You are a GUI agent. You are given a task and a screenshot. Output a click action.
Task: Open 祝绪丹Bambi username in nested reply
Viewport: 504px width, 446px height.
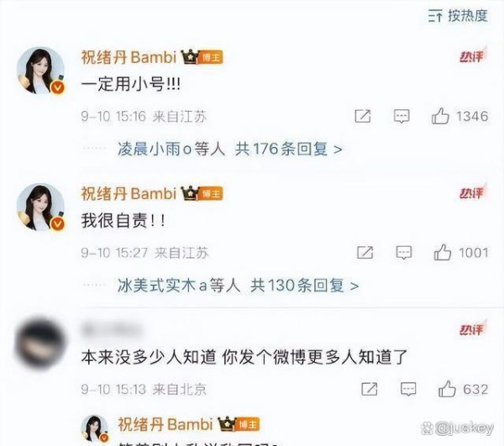pos(165,424)
